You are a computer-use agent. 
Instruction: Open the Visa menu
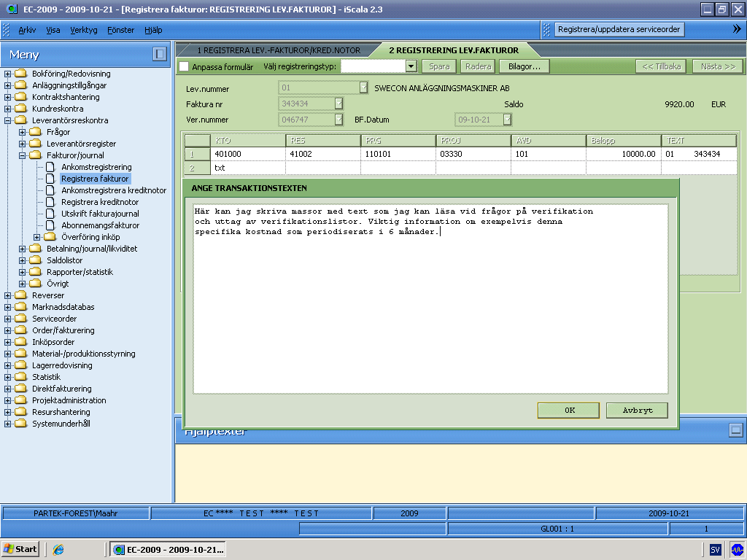pyautogui.click(x=53, y=30)
